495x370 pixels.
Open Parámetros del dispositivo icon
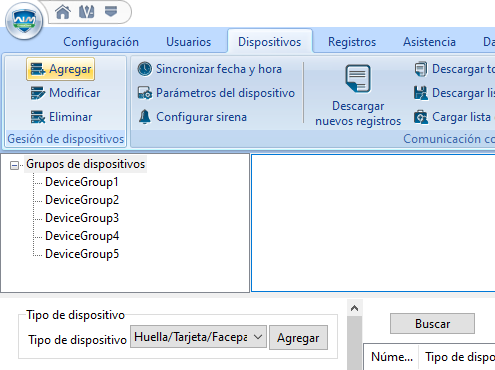click(145, 93)
